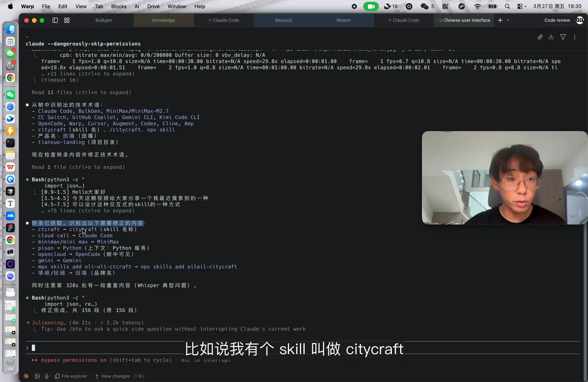Open the Blocks menu
The width and height of the screenshot is (588, 382).
click(119, 6)
